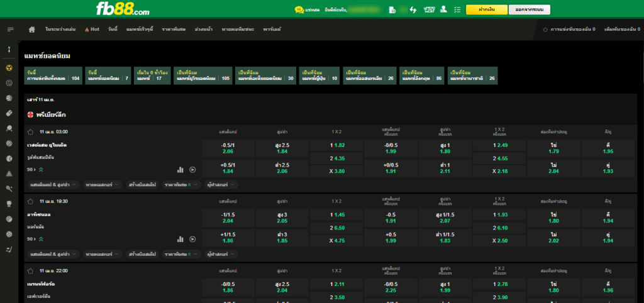Click the ออกจากระบบ logout button
The image size is (644, 303).
530,9
